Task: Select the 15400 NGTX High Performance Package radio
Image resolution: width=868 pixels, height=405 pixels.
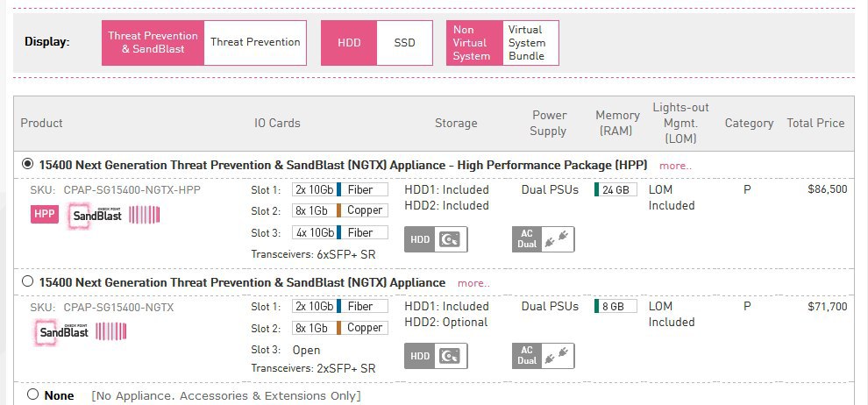Action: 27,164
